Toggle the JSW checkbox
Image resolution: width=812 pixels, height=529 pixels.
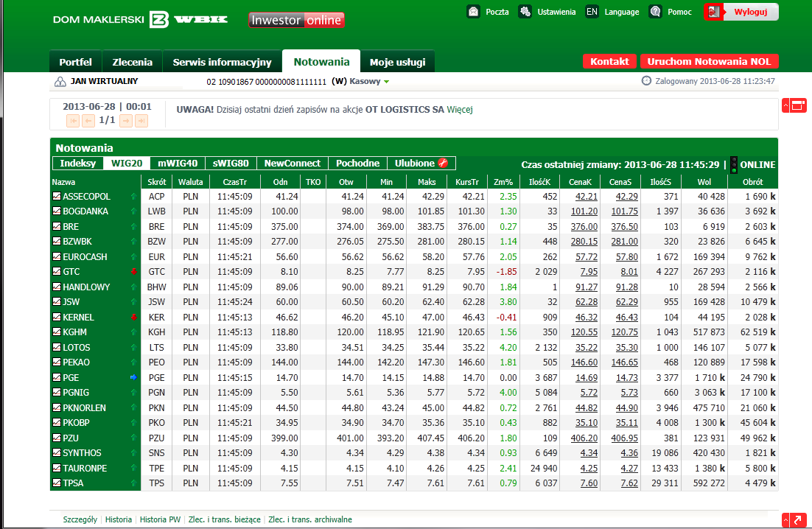click(57, 302)
